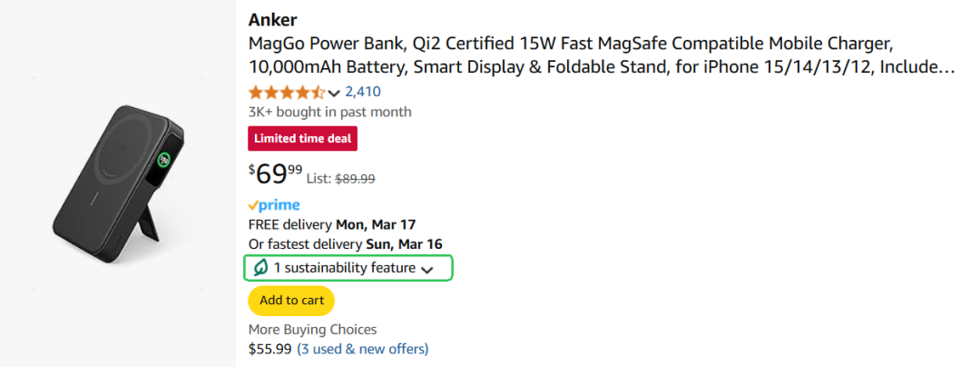Open the MagGo Power Bank product title
980x367 pixels.
599,55
